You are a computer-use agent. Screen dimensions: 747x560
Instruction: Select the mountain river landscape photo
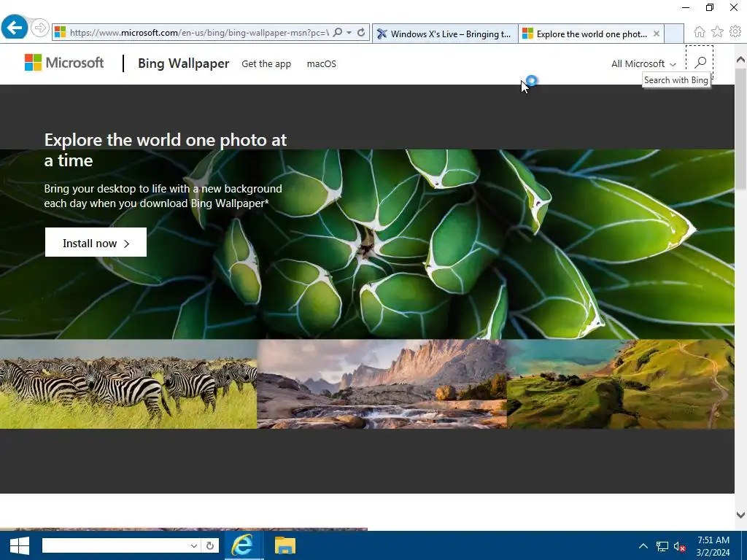pos(382,384)
